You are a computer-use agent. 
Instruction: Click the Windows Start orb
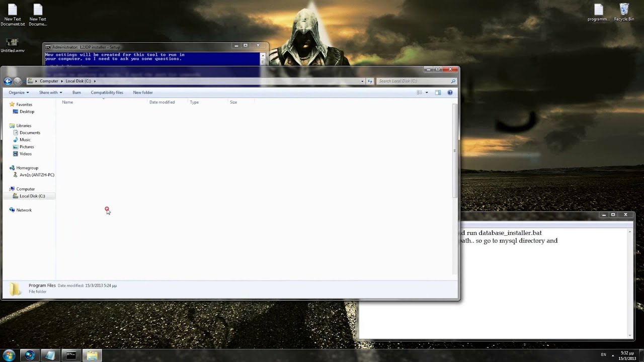(x=9, y=355)
